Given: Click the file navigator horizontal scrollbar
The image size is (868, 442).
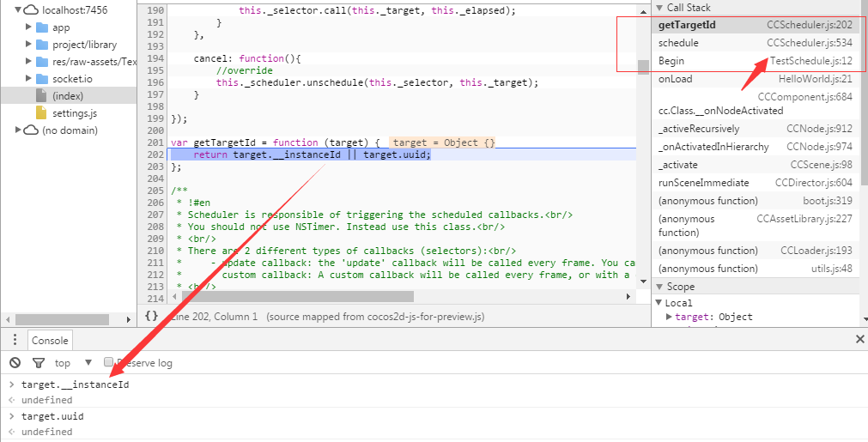Looking at the screenshot, I should [x=62, y=319].
